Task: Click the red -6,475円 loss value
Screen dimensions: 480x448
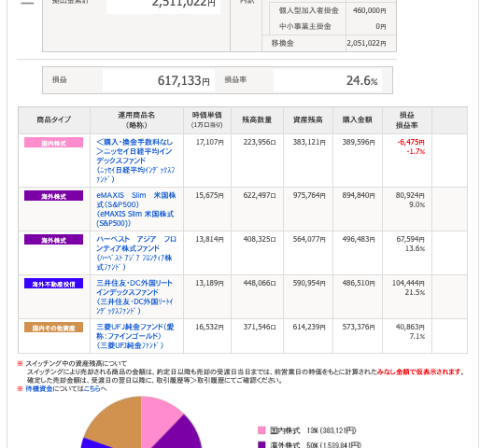Action: (411, 142)
